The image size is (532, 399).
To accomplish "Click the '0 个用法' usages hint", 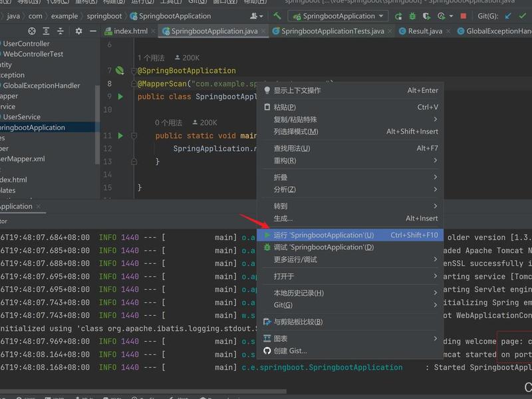I will (x=169, y=123).
